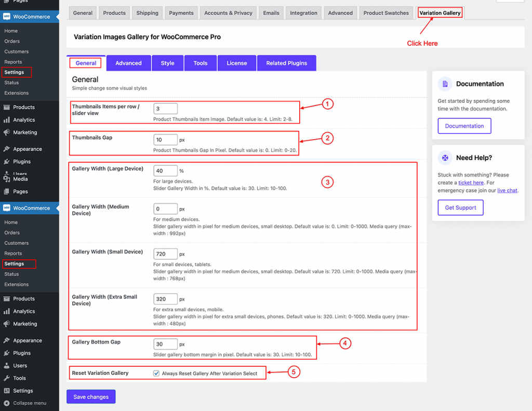Click the Woo logo icon in the lower WooCommerce menu header
The height and width of the screenshot is (411, 532).
click(x=6, y=208)
